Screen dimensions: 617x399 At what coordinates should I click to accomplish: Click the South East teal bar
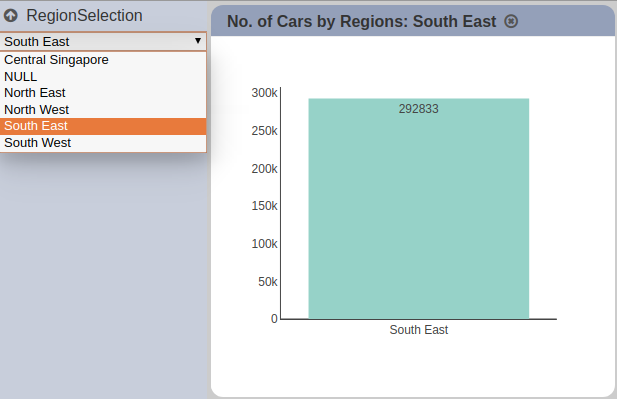(419, 209)
